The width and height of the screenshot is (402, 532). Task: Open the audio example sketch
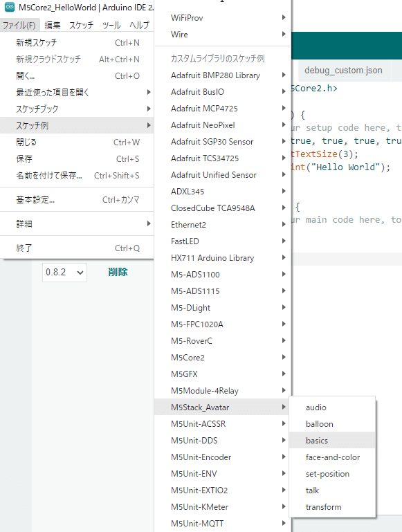pos(332,407)
